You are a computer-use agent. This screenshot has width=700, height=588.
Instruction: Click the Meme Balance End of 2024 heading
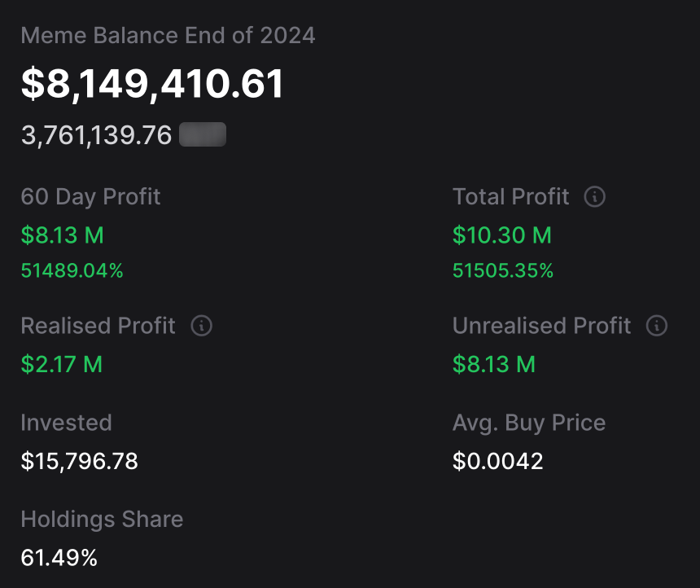(168, 35)
